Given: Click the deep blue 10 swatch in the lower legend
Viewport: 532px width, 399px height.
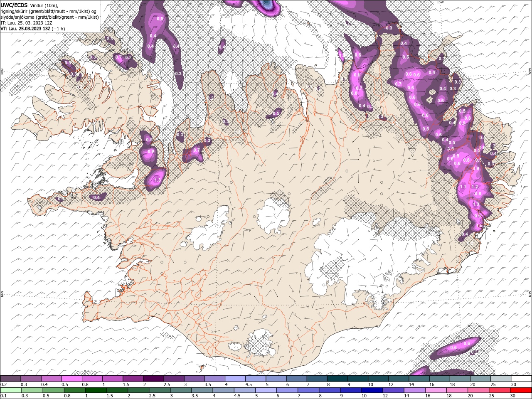Looking at the screenshot, I should (x=372, y=390).
